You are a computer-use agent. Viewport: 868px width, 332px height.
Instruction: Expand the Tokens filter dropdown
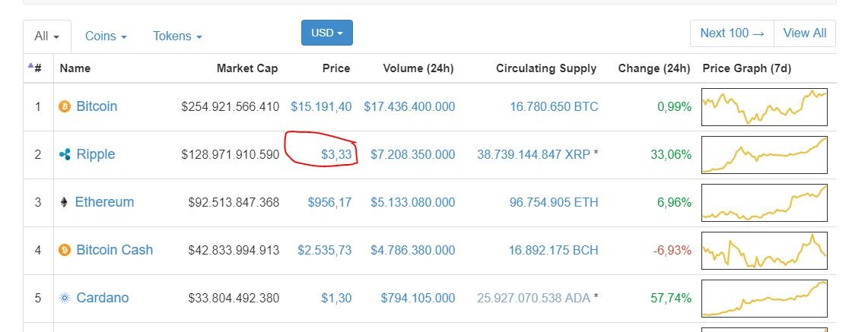click(177, 36)
